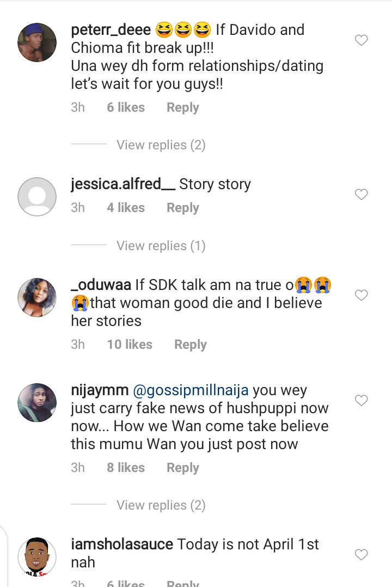Expand View replies (2) under peterr_deee
The height and width of the screenshot is (587, 392).
click(161, 145)
